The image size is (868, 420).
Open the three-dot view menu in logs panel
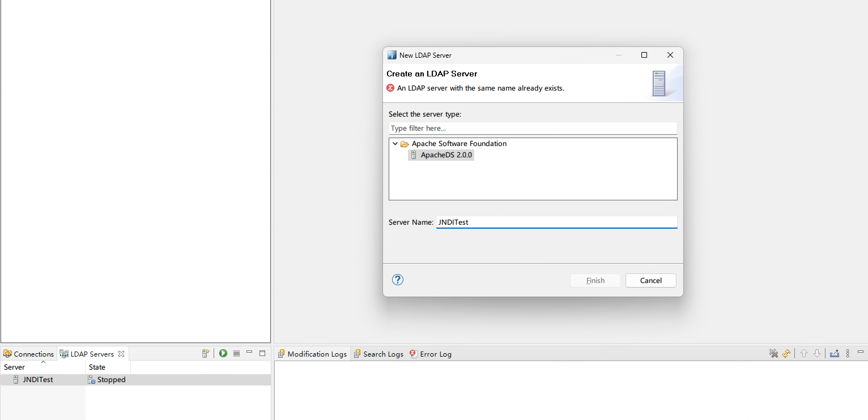[x=848, y=353]
